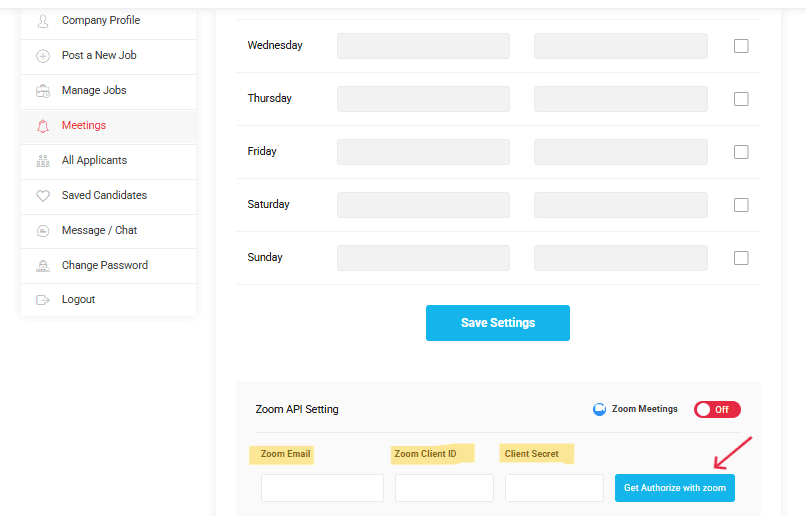Click Thursday start time field
Image resolution: width=806 pixels, height=516 pixels.
pyautogui.click(x=424, y=99)
